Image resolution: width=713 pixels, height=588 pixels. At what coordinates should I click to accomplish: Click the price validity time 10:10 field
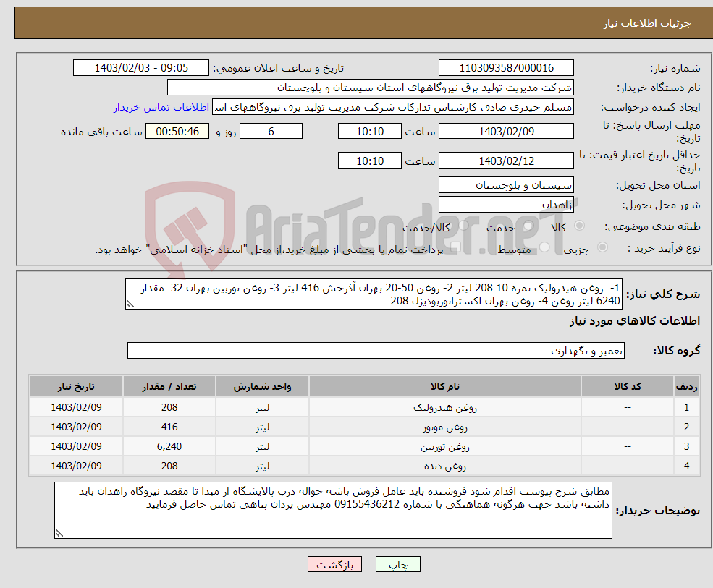tap(370, 161)
